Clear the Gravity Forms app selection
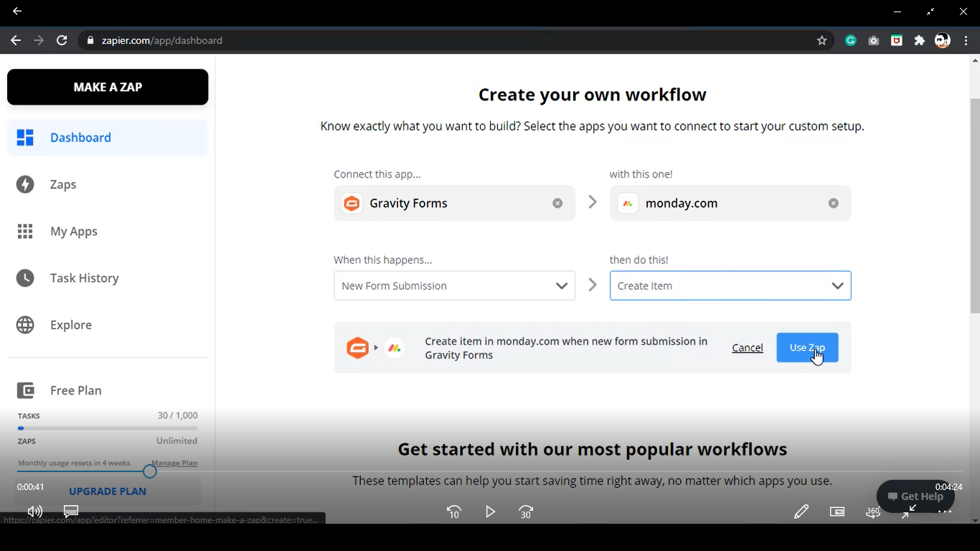The width and height of the screenshot is (980, 551). (557, 203)
